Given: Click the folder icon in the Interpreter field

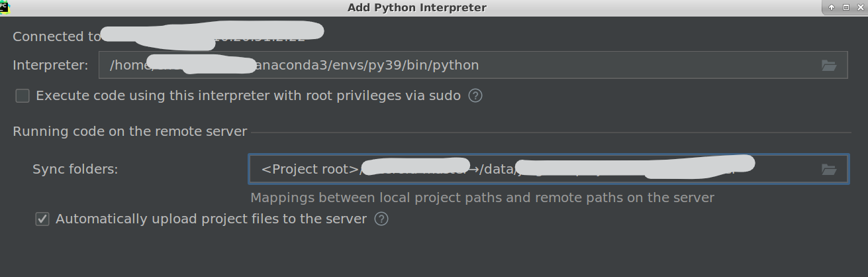Looking at the screenshot, I should [x=829, y=66].
